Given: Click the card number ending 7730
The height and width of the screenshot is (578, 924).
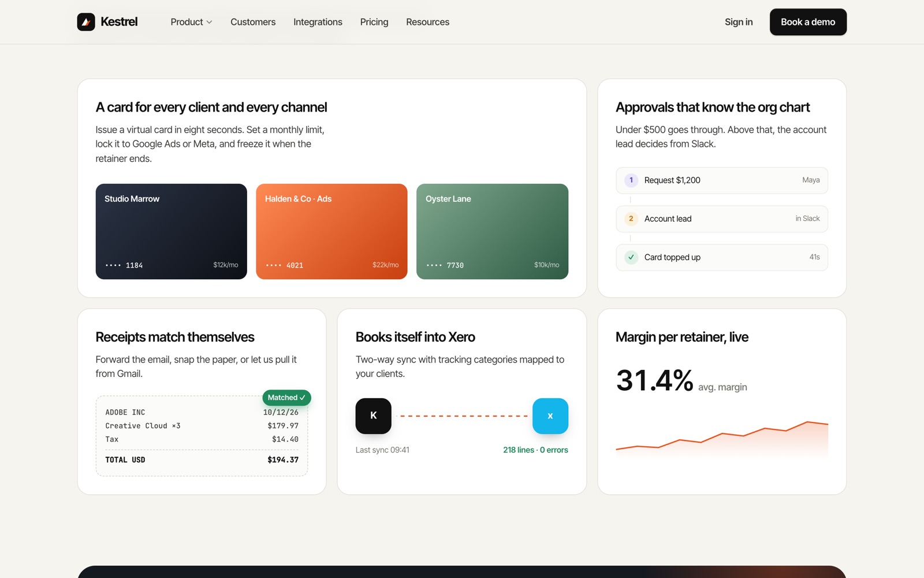Looking at the screenshot, I should pyautogui.click(x=445, y=265).
